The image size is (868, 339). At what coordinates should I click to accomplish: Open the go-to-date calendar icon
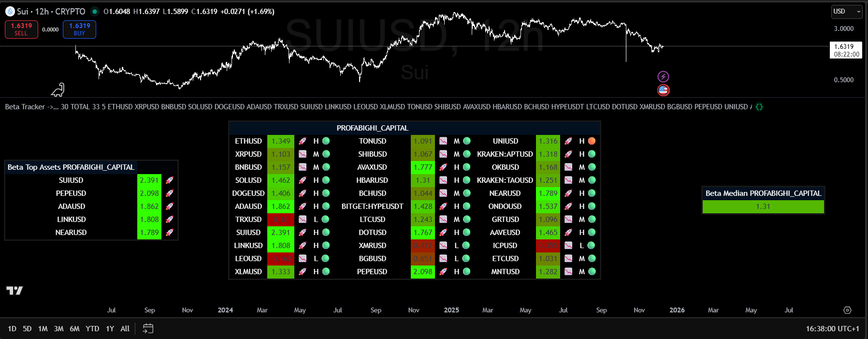pyautogui.click(x=148, y=329)
